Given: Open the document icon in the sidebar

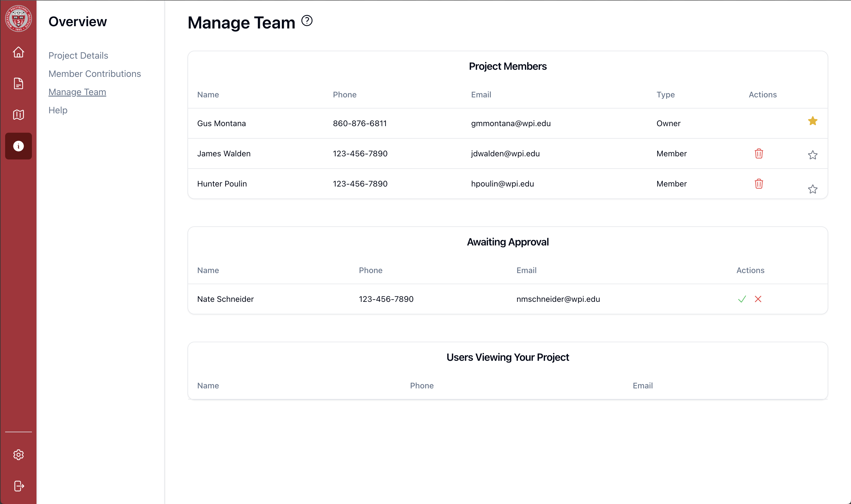Looking at the screenshot, I should pos(18,83).
